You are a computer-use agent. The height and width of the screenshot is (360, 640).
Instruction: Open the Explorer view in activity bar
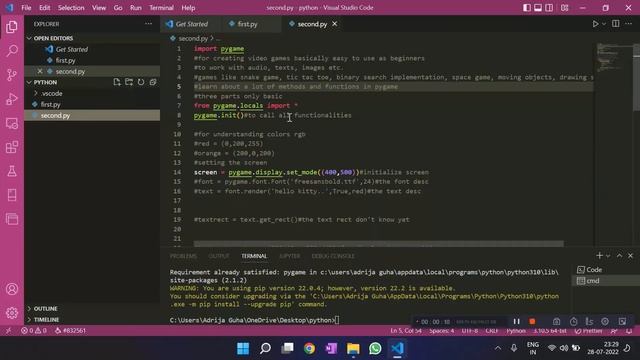[12, 27]
